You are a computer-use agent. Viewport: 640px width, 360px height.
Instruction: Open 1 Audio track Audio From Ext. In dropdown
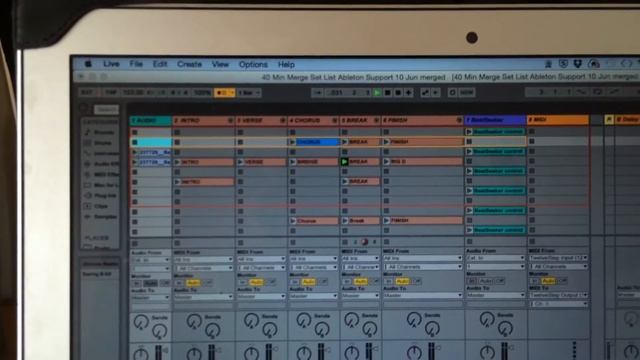point(150,260)
